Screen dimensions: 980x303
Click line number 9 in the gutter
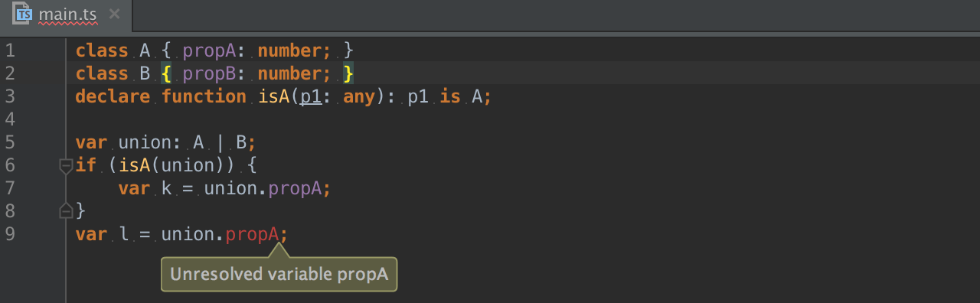[10, 234]
